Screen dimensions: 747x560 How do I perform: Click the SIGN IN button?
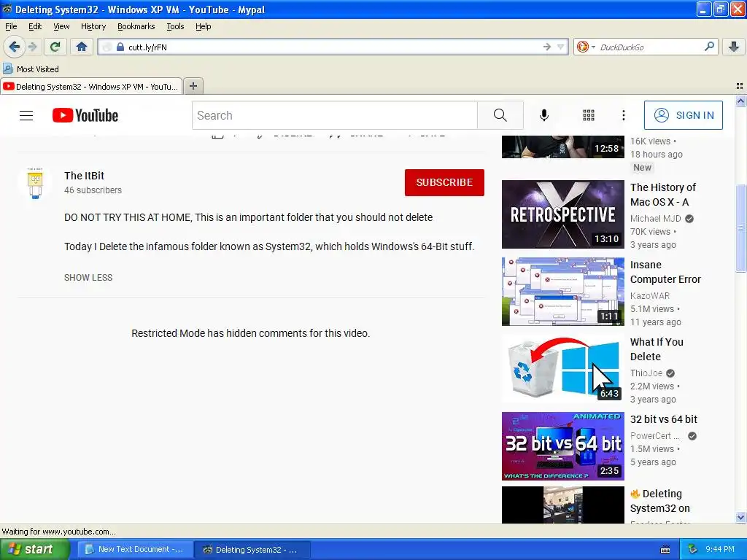tap(683, 115)
